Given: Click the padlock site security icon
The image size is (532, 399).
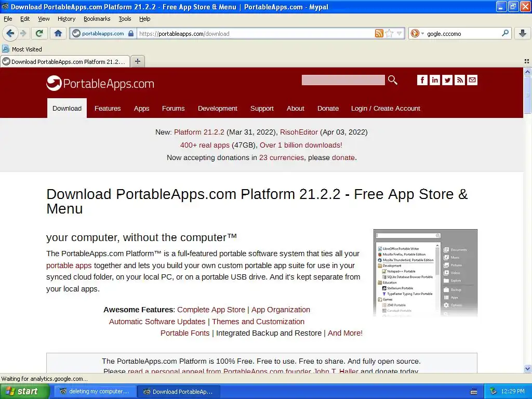Looking at the screenshot, I should coord(131,34).
